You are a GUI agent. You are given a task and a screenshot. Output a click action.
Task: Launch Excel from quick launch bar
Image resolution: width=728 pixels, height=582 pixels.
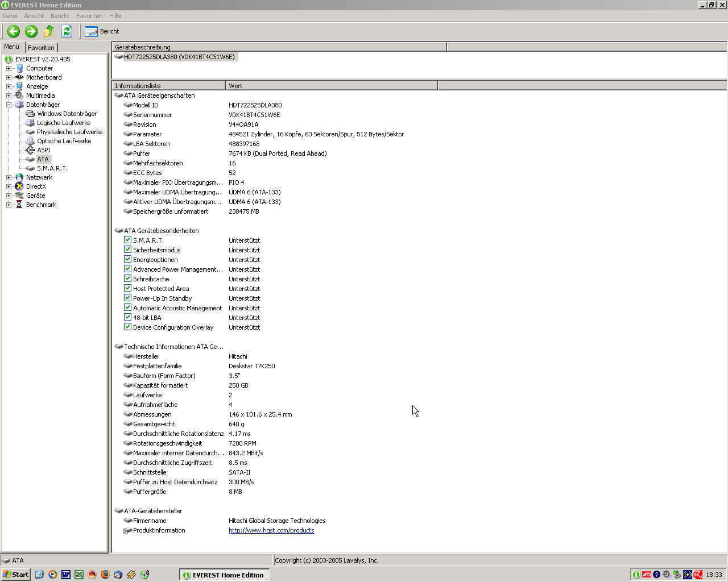click(x=78, y=575)
